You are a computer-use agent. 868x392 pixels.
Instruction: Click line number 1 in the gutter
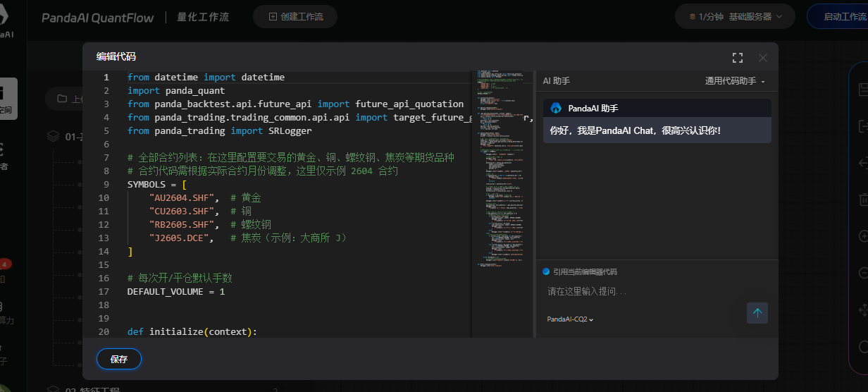(106, 78)
